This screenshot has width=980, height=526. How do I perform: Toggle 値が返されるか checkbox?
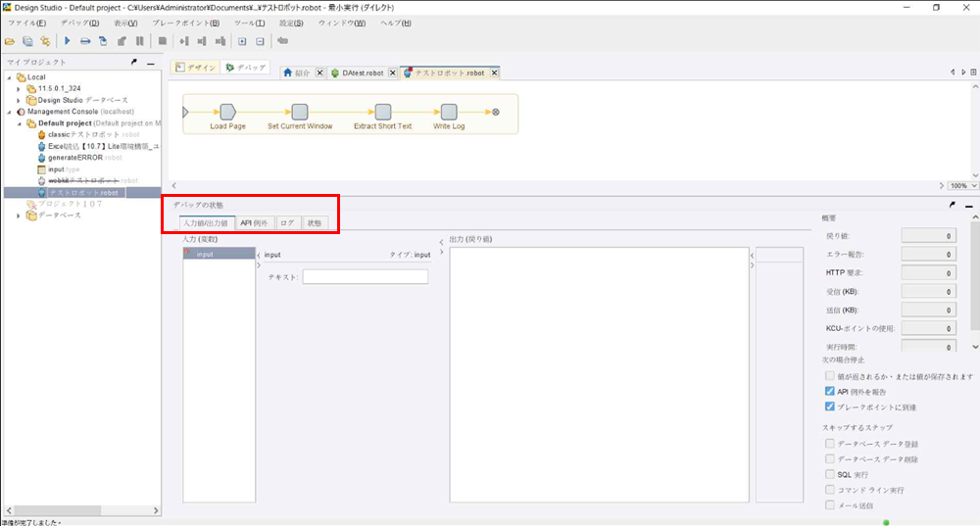[x=829, y=376]
